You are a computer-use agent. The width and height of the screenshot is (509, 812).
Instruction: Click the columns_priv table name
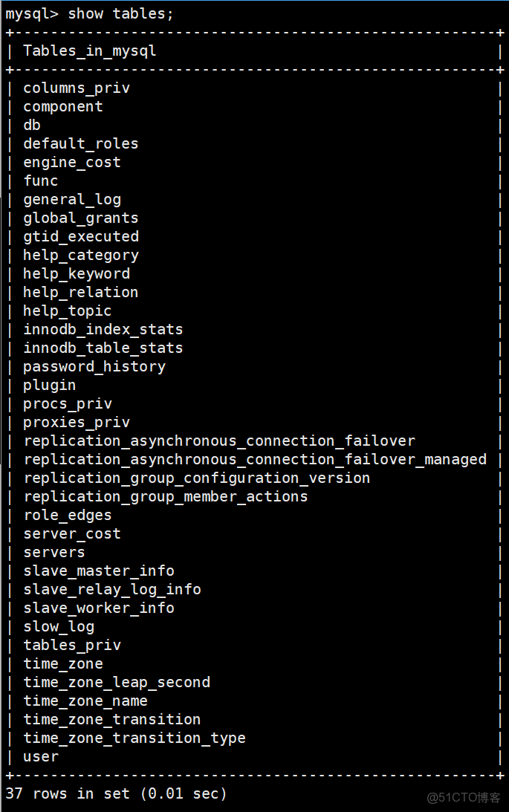[x=76, y=88]
